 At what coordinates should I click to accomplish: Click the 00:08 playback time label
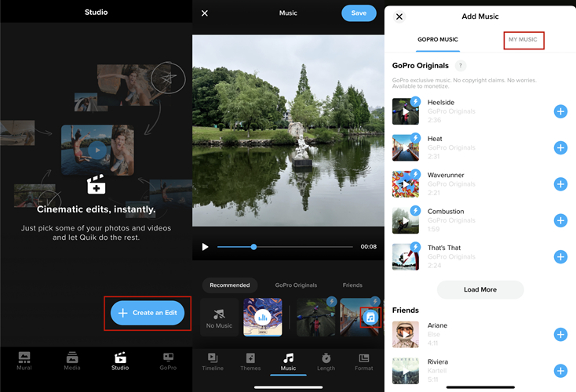369,247
